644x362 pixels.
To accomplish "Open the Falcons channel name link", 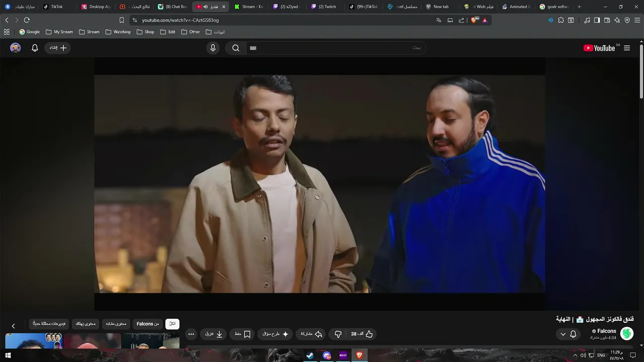I will (x=606, y=331).
